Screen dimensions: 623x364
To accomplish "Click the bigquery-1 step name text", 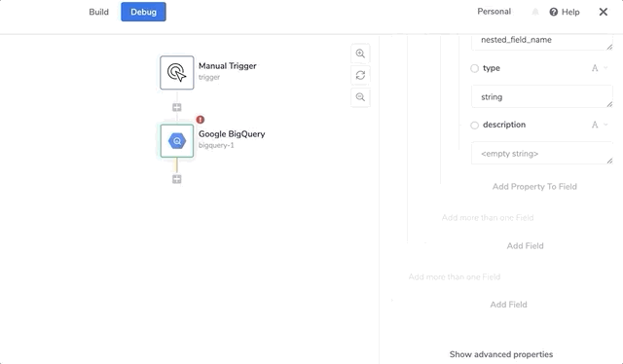I will [216, 145].
